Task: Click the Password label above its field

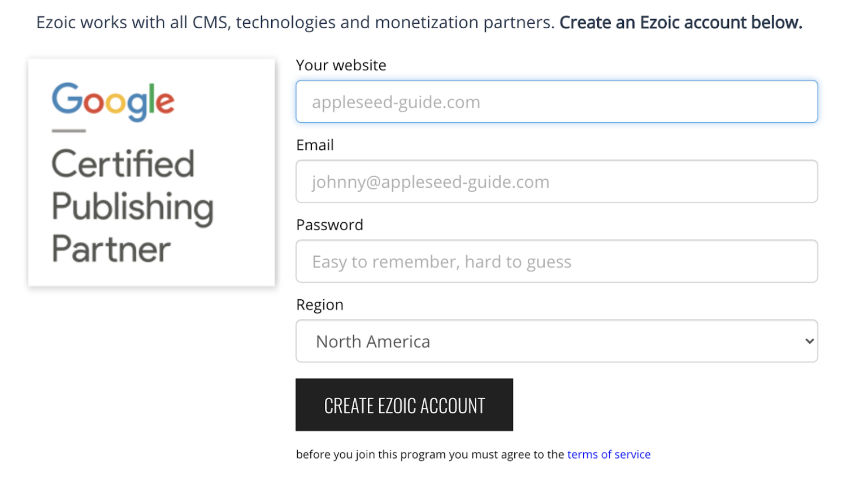Action: coord(329,225)
